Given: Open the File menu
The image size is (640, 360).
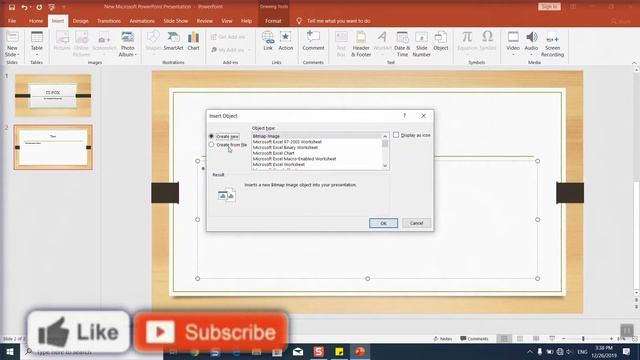Looking at the screenshot, I should 12,21.
